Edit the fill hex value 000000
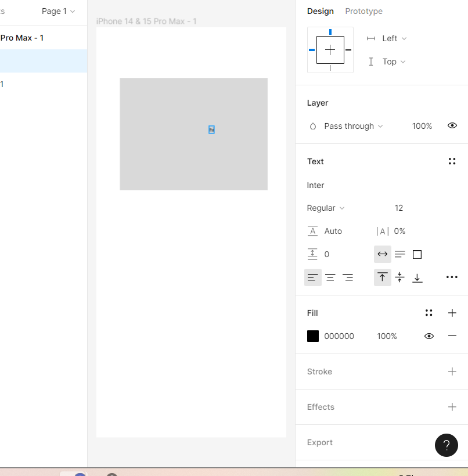468x476 pixels. 339,336
